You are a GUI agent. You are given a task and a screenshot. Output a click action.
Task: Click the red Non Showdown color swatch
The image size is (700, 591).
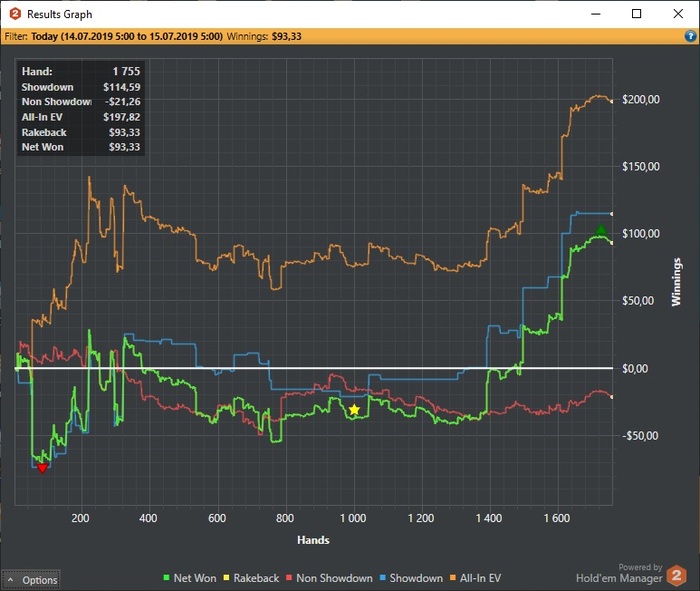pos(289,578)
